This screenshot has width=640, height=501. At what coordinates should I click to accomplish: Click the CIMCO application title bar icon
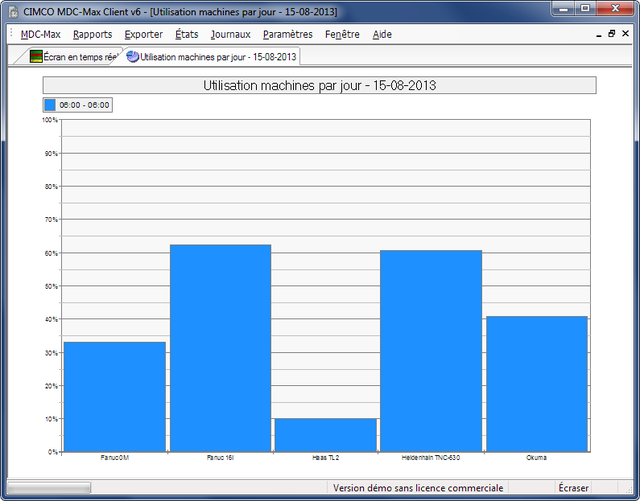click(x=13, y=12)
